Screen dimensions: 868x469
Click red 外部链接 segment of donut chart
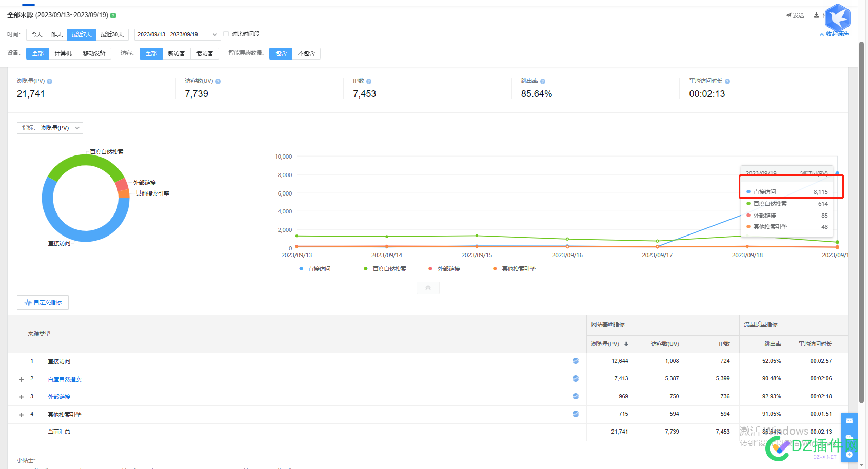pyautogui.click(x=122, y=184)
